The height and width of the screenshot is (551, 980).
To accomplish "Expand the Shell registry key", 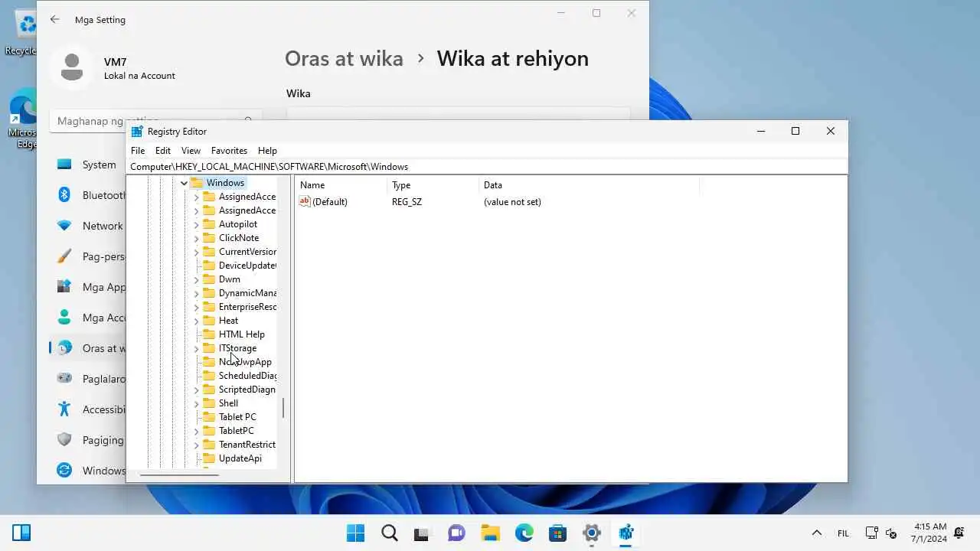I will (196, 403).
